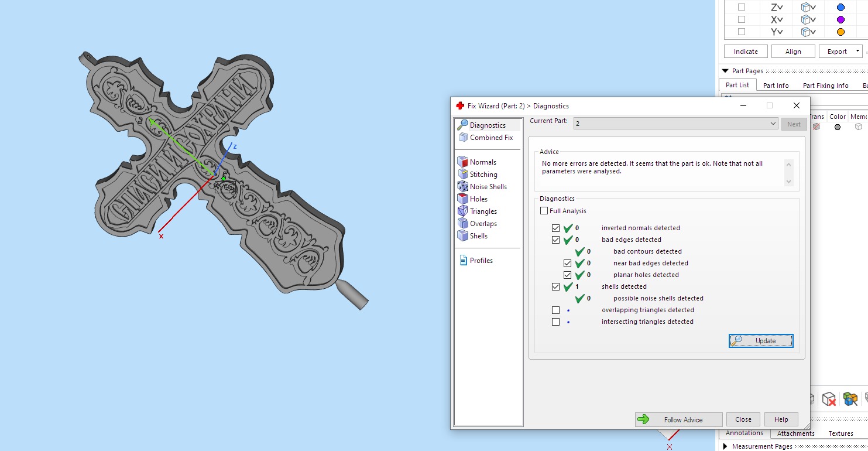Click the gray part color circle
Screen dimensions: 868x451
point(838,127)
